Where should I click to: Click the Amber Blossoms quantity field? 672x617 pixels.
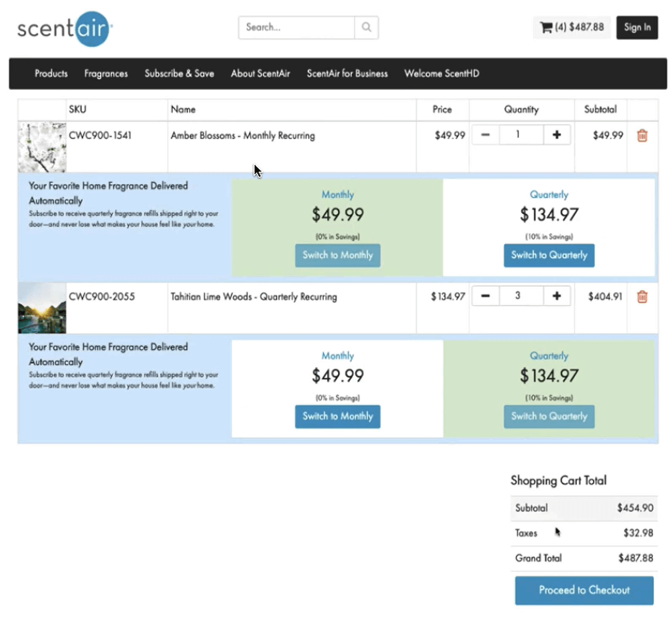521,135
